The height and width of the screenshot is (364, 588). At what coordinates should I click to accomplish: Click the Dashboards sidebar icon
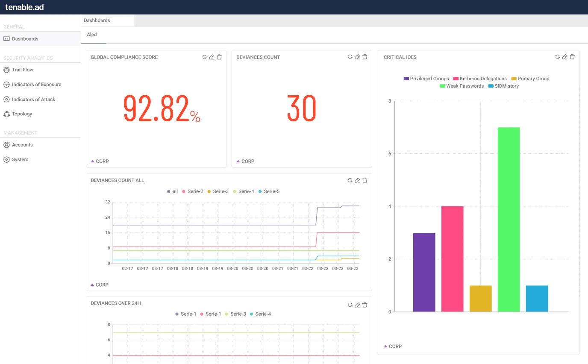6,39
